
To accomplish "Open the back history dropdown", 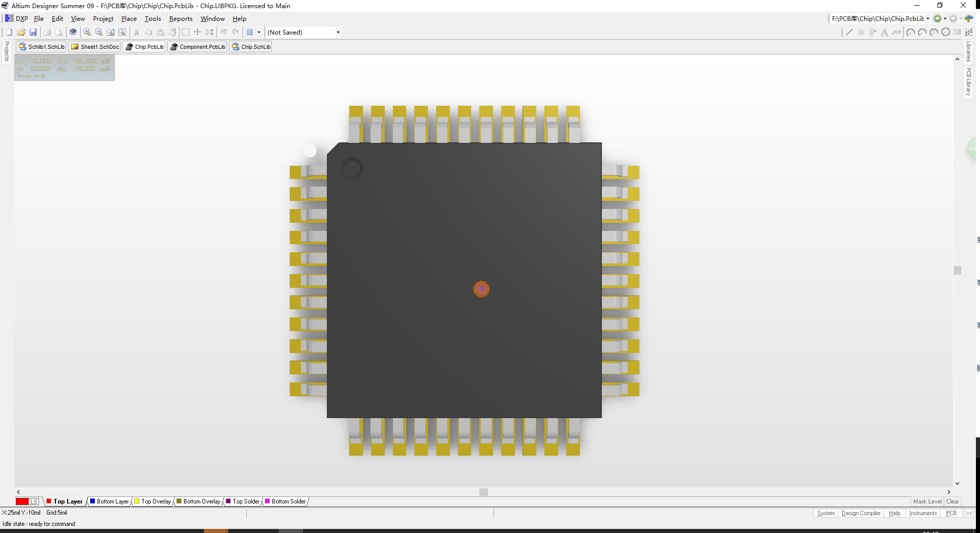I will click(945, 19).
